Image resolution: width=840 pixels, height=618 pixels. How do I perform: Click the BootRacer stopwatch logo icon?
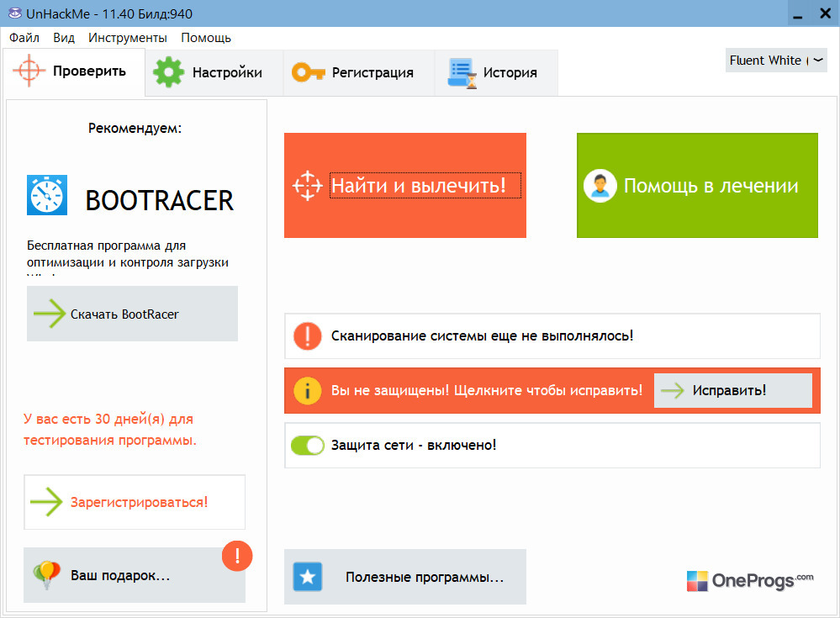pos(47,195)
